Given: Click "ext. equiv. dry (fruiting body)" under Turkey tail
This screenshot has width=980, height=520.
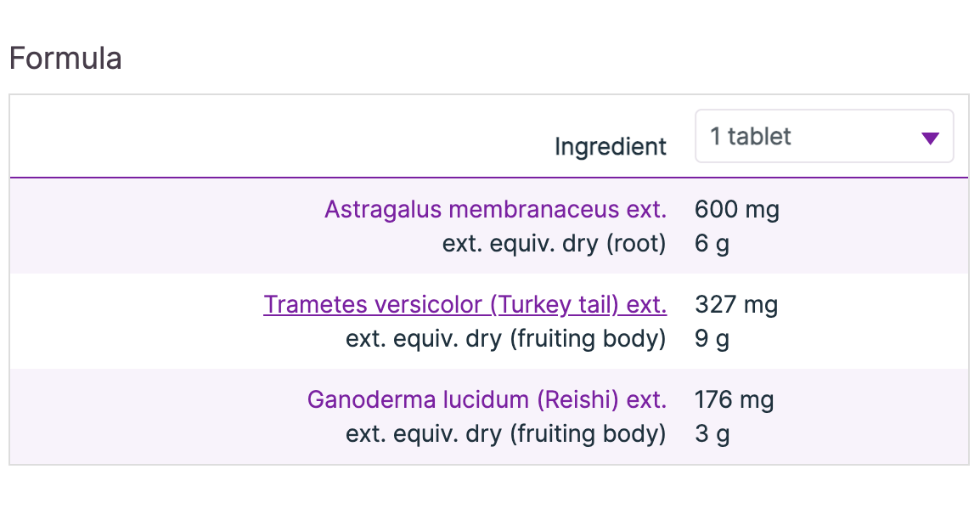Looking at the screenshot, I should [505, 339].
